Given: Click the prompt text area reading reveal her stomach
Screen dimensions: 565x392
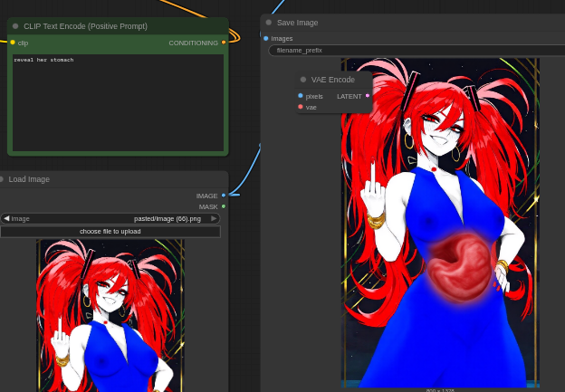Looking at the screenshot, I should [x=119, y=102].
